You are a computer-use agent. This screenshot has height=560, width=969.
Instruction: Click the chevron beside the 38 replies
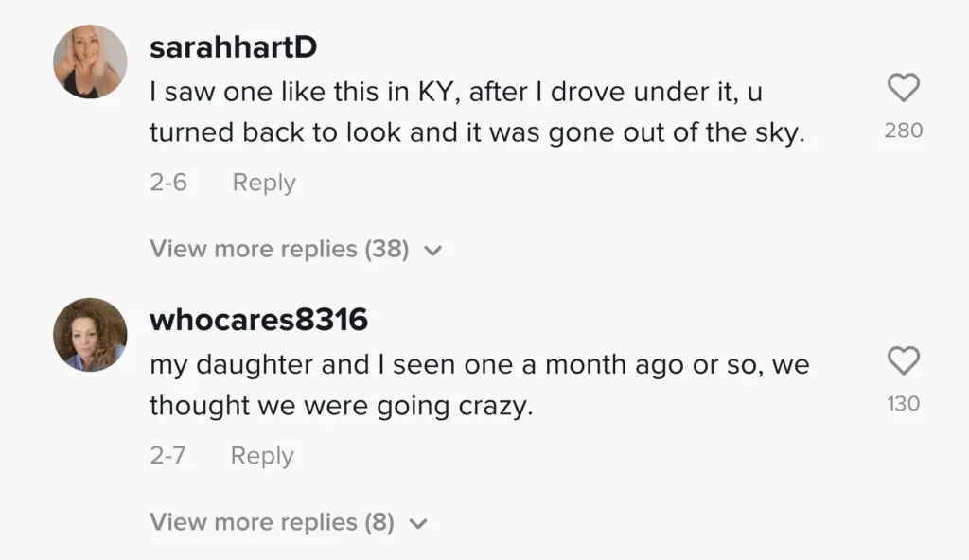(433, 252)
